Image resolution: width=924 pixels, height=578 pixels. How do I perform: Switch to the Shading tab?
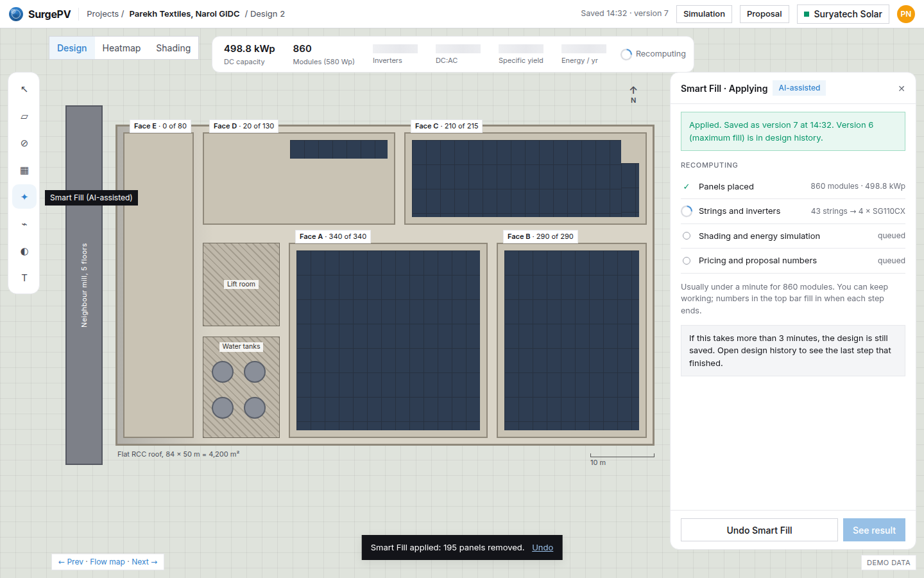tap(173, 48)
